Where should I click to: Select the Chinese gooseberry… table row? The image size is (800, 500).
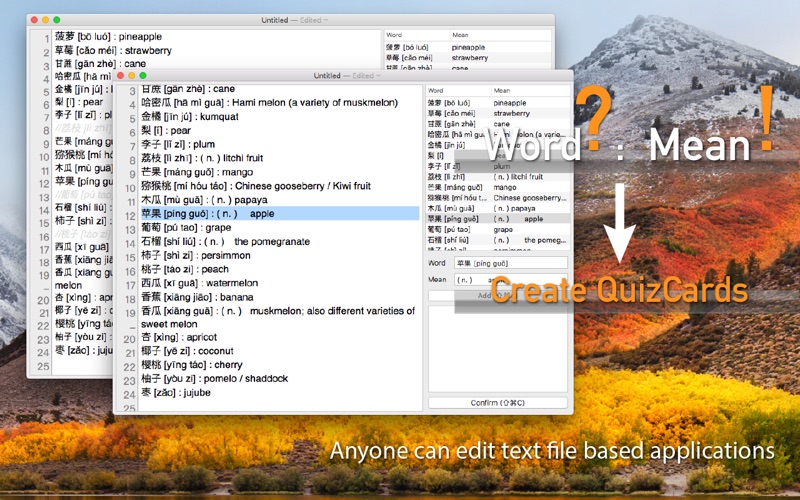point(498,197)
